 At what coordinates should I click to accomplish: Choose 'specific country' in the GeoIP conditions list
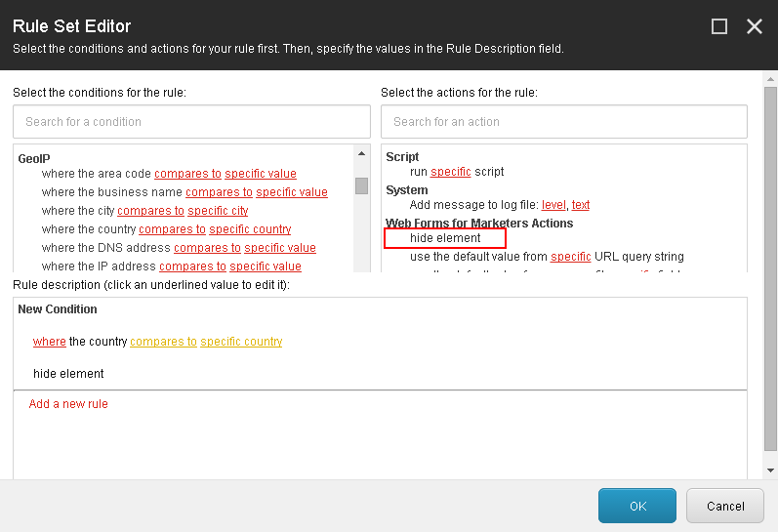tap(250, 229)
